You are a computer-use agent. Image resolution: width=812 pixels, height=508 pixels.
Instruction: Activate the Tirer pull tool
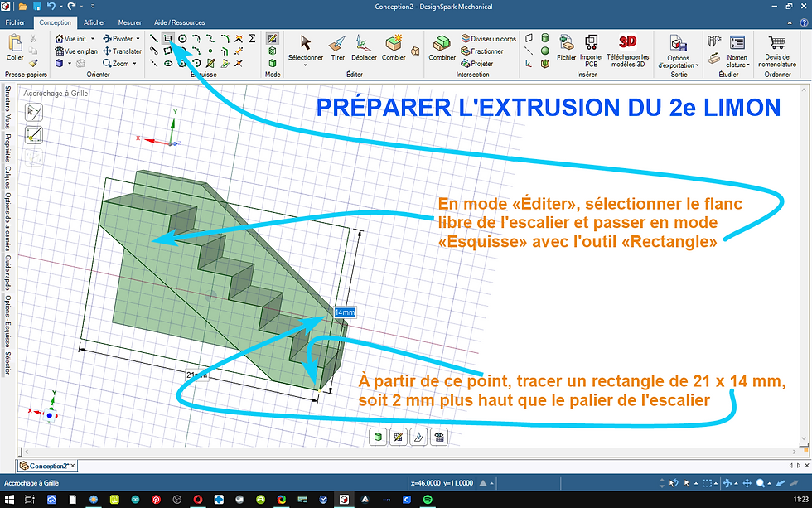point(338,47)
